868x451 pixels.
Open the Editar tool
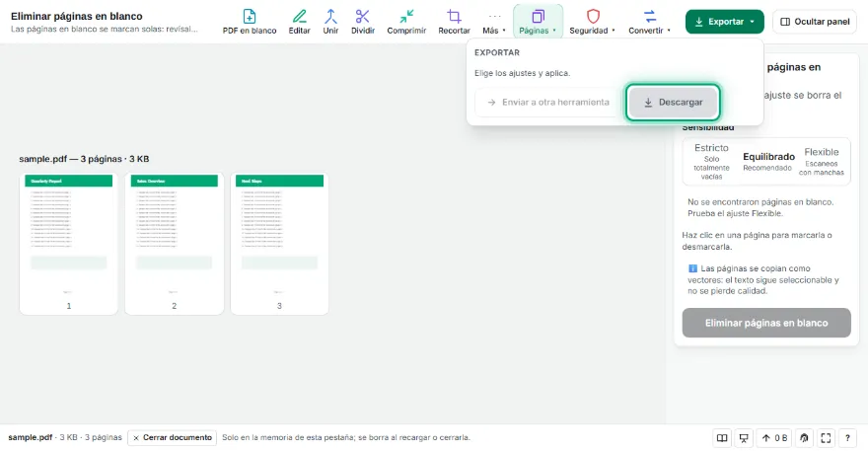tap(299, 22)
